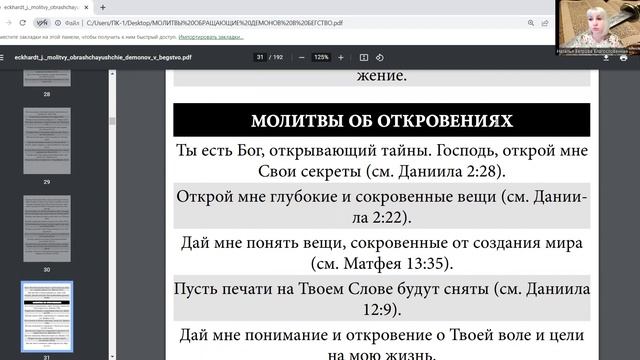Screen dimensions: 640x360
Task: Click the zoom percentage field 125%
Action: (x=321, y=57)
